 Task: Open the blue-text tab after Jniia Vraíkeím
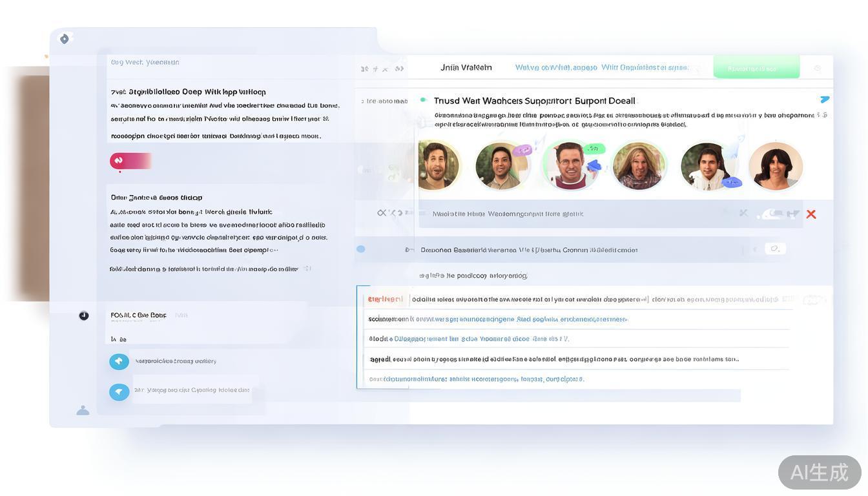click(x=601, y=68)
